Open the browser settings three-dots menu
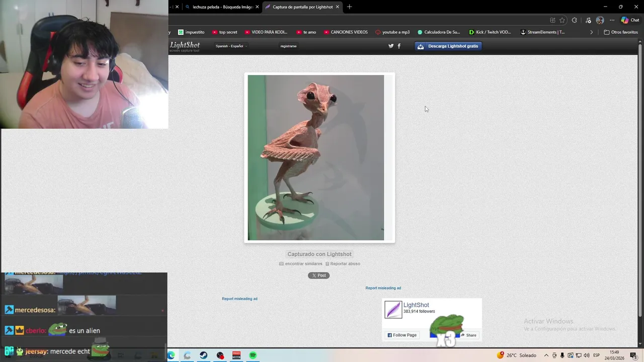This screenshot has height=362, width=644. pos(612,20)
